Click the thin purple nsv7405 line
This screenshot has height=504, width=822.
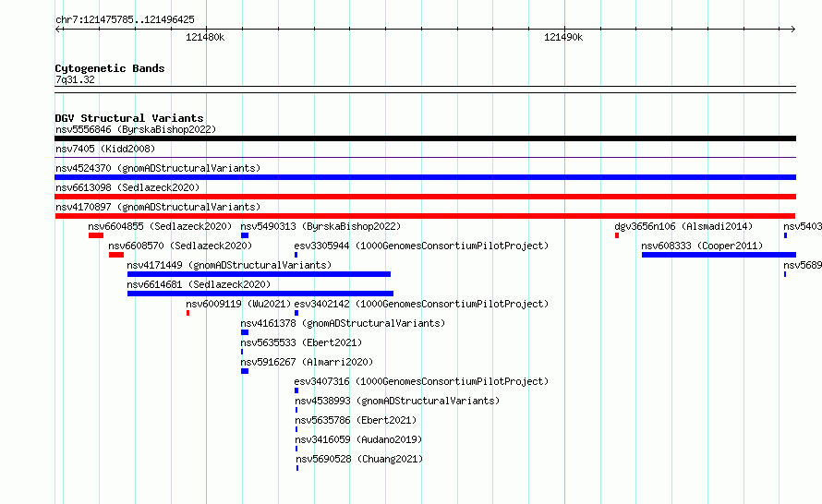pyautogui.click(x=425, y=157)
